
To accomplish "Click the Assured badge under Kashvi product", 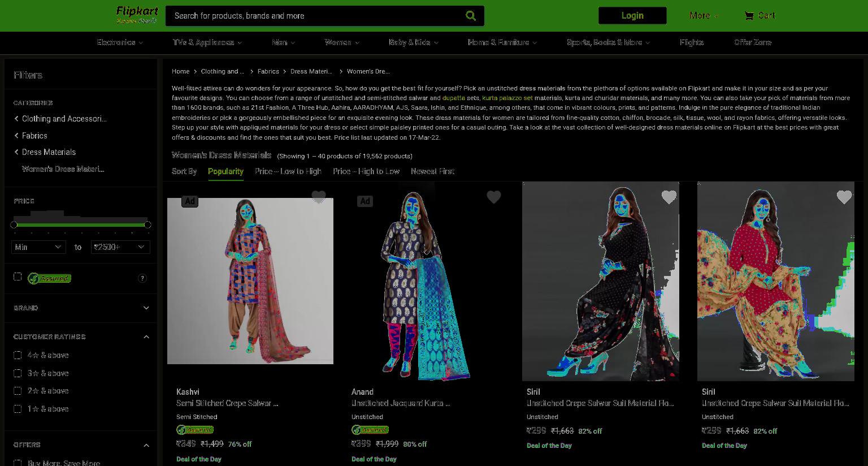I will pyautogui.click(x=195, y=430).
